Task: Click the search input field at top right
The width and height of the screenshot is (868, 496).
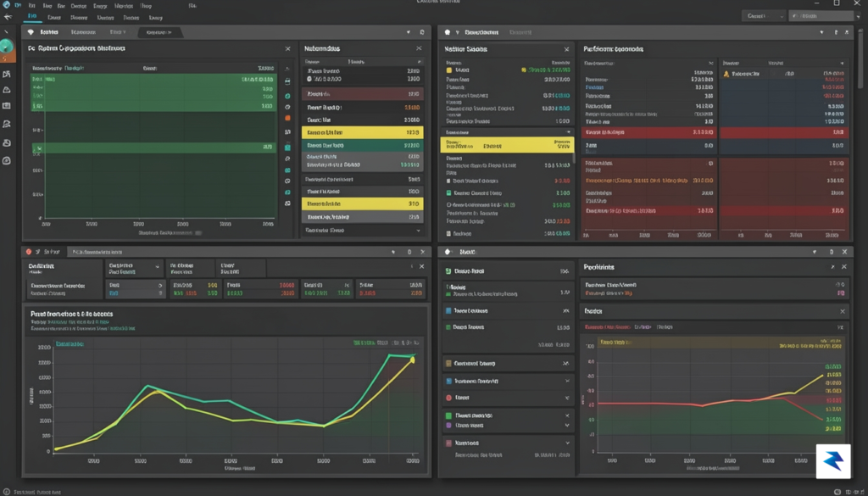Action: pyautogui.click(x=821, y=17)
